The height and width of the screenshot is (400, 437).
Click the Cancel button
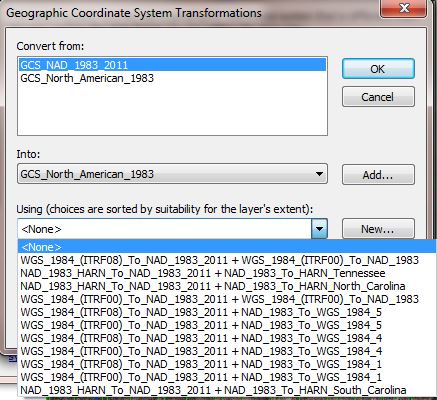point(378,97)
